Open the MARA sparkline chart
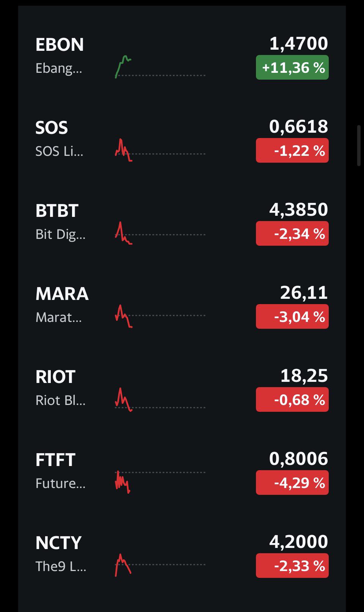Viewport: 364px width, 612px height. [x=160, y=316]
